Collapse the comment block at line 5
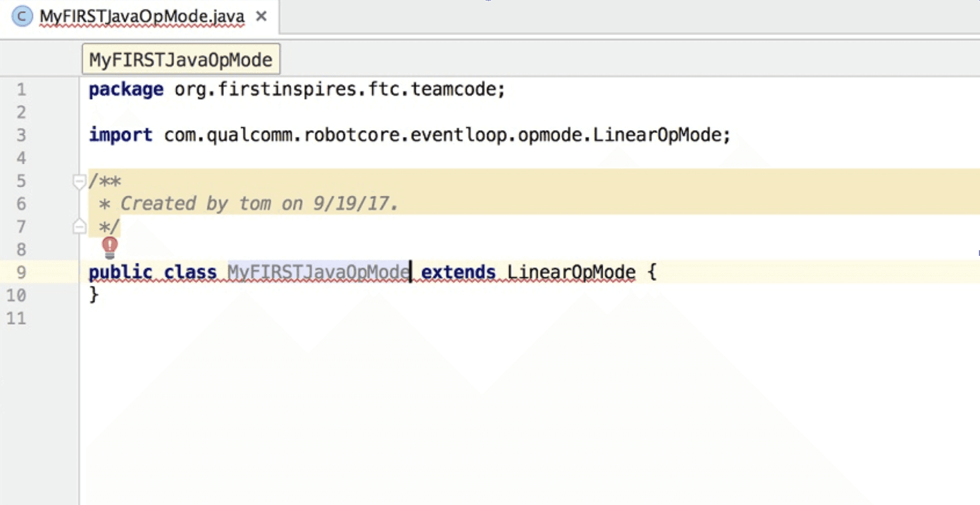The width and height of the screenshot is (980, 505). (x=79, y=182)
